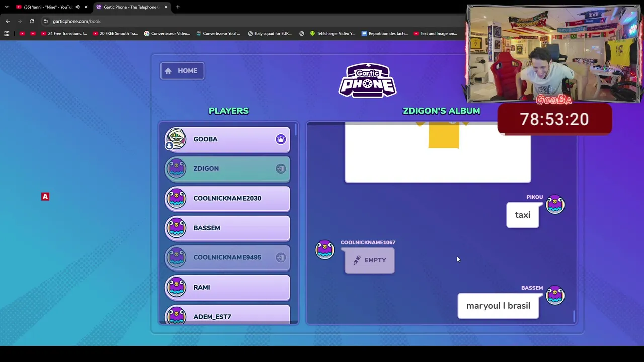Click PIKOU's avatar in the album
644x362 pixels.
pos(555,205)
